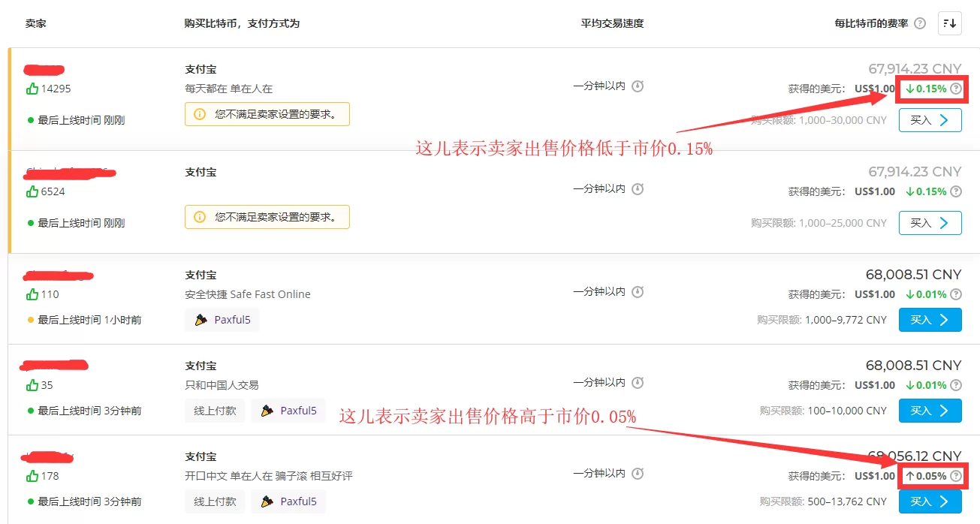This screenshot has width=980, height=524.
Task: Click the Paxful5 tag icon in the 110 seller row
Action: [201, 320]
